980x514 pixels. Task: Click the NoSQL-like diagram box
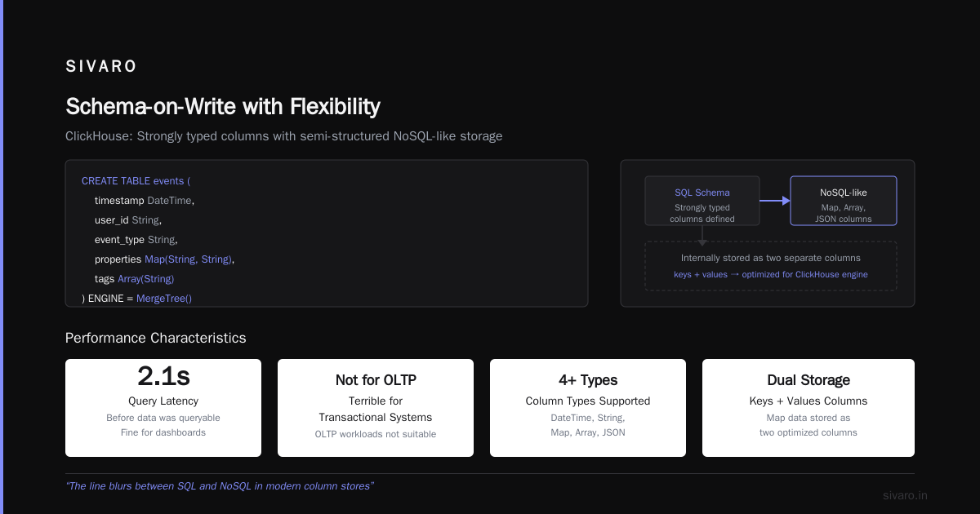click(x=844, y=201)
